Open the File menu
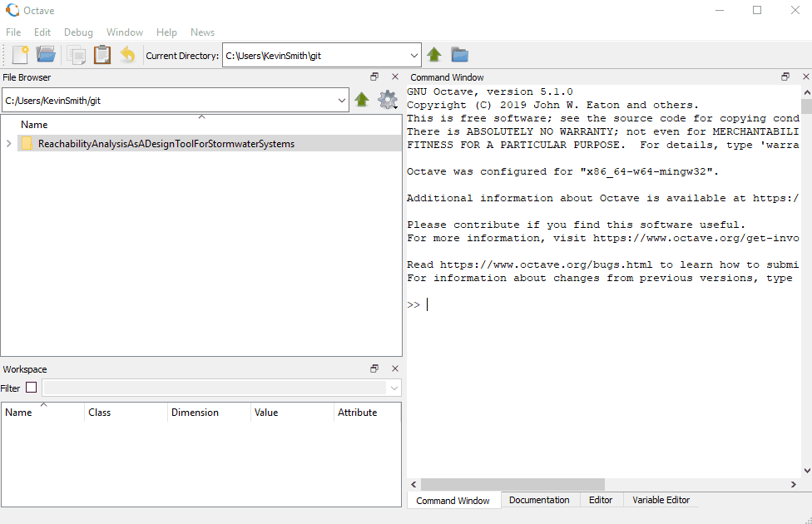 click(13, 32)
